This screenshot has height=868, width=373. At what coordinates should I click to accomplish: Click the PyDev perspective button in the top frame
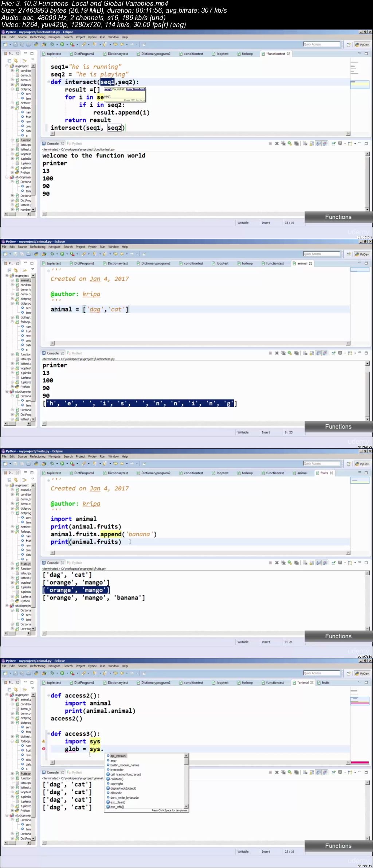tap(362, 44)
